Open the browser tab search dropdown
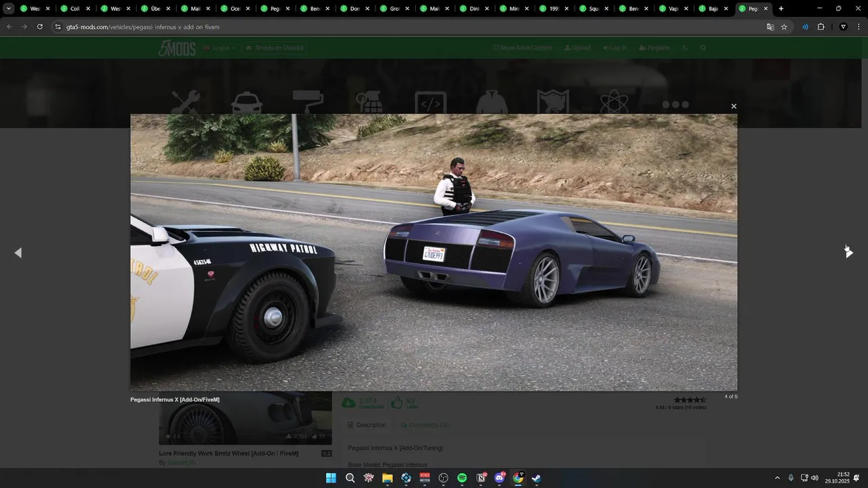Image resolution: width=868 pixels, height=488 pixels. tap(9, 9)
